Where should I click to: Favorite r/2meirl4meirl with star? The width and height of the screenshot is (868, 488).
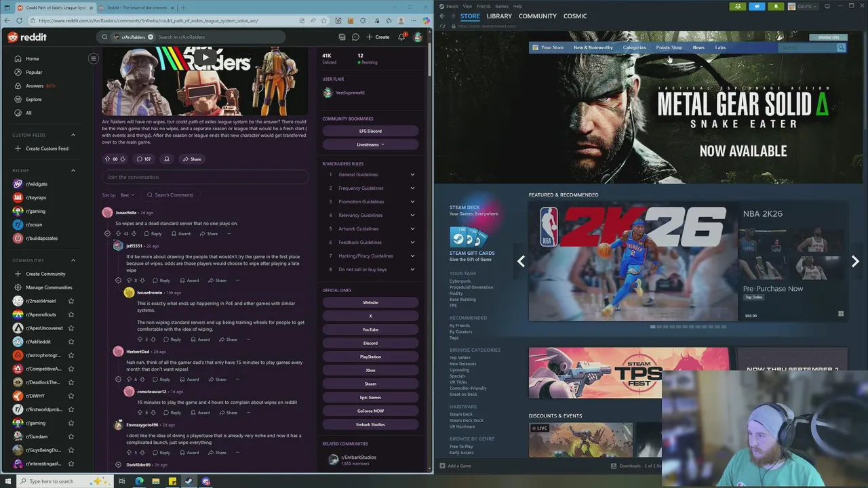71,301
